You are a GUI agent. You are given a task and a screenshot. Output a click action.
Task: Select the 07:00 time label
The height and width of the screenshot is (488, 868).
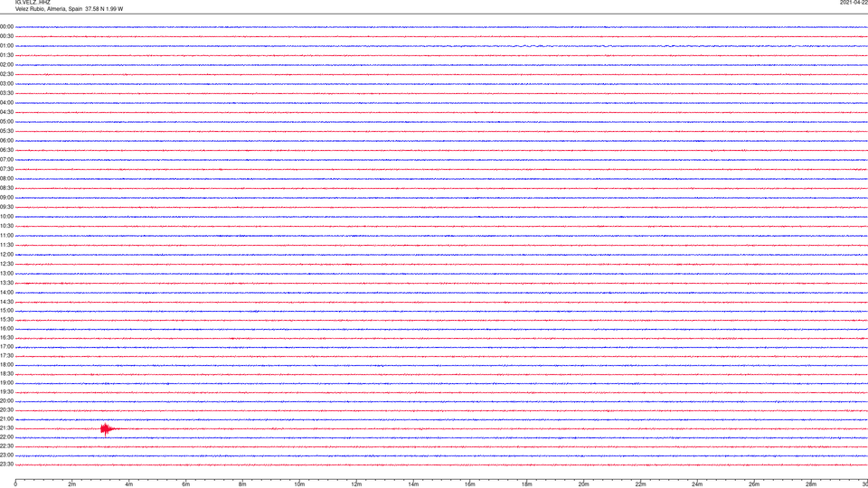(6, 160)
